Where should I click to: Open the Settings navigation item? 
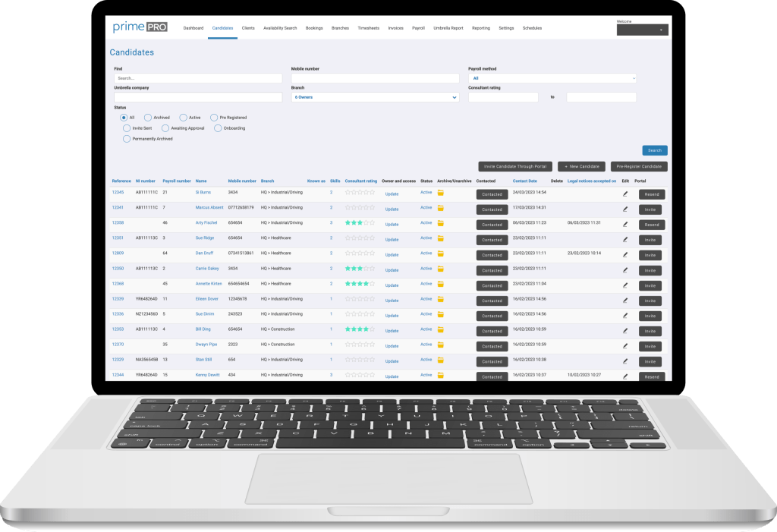point(506,28)
